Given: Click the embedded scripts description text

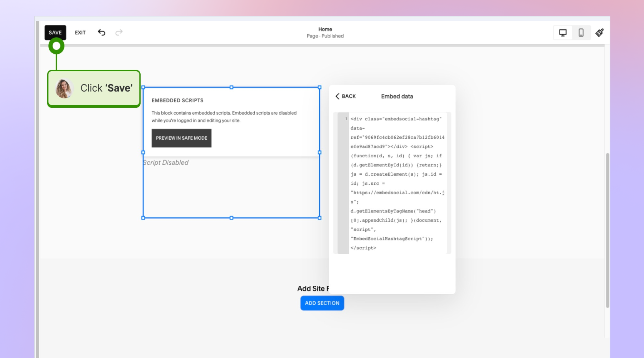Looking at the screenshot, I should (x=224, y=117).
